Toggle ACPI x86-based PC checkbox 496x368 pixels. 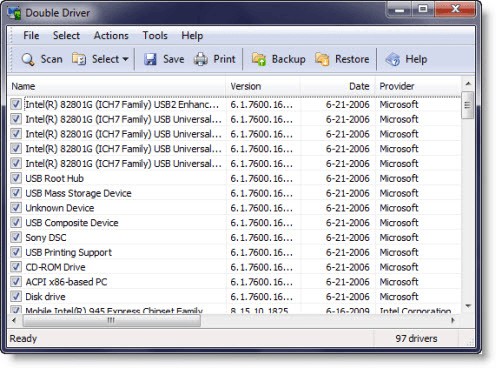pyautogui.click(x=16, y=282)
